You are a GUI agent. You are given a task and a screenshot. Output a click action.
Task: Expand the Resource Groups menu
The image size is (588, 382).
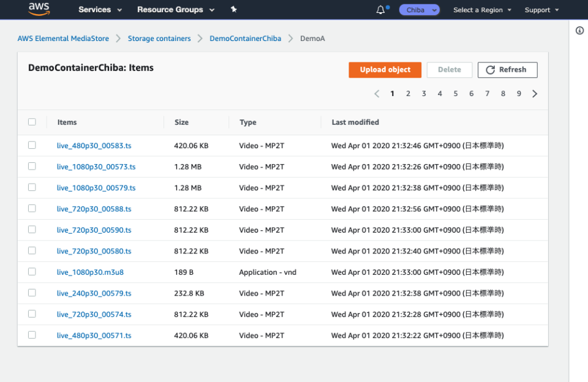tap(176, 10)
